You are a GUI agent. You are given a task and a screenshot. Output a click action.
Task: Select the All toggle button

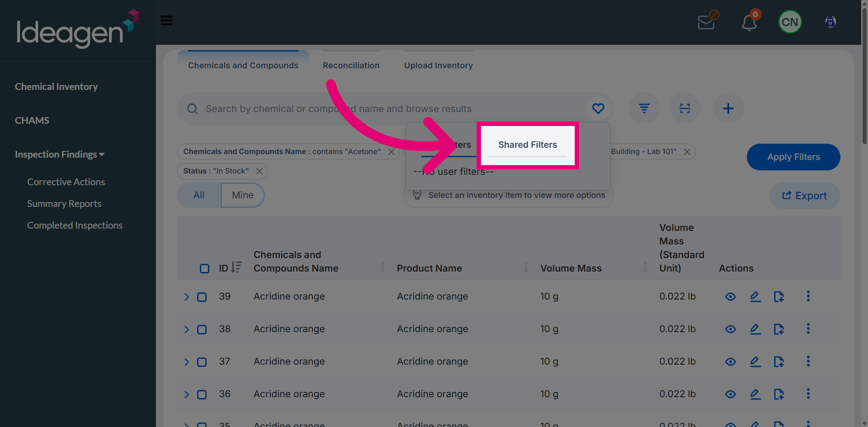tap(199, 195)
